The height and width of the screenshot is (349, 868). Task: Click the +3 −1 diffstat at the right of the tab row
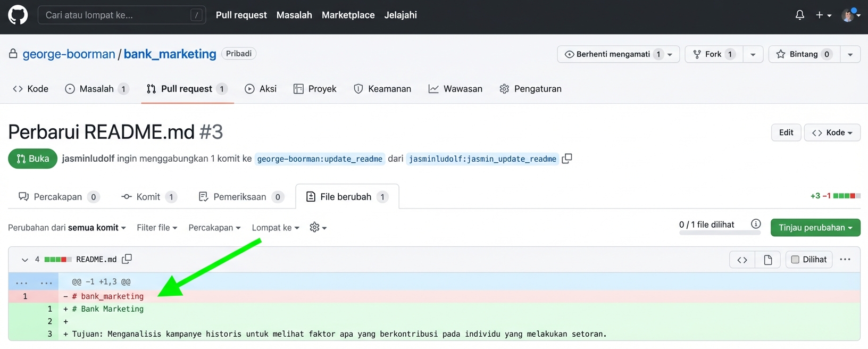click(x=835, y=196)
